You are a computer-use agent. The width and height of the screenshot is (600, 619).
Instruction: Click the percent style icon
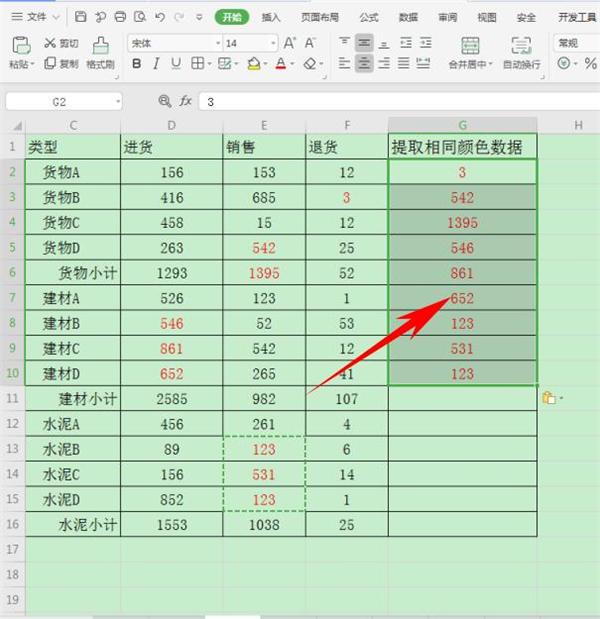pos(591,64)
